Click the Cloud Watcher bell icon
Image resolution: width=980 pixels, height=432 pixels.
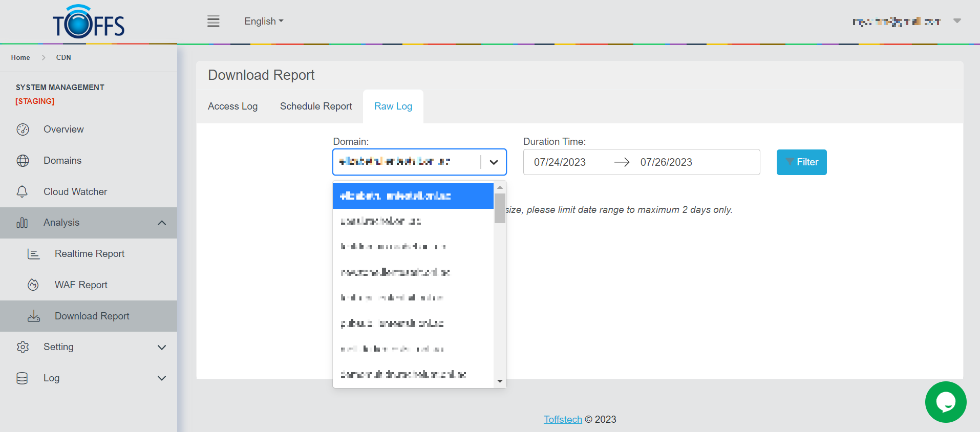point(22,191)
